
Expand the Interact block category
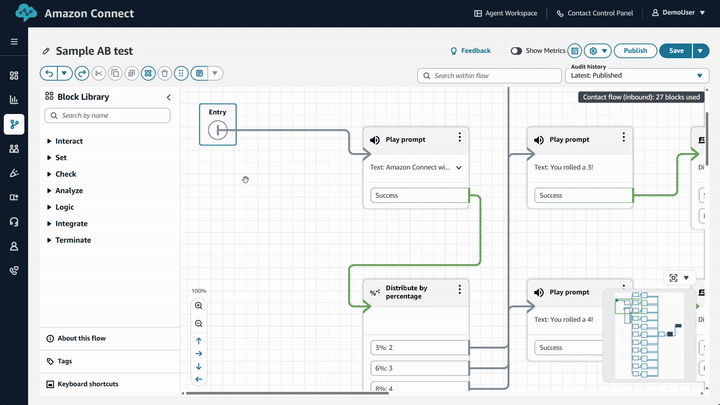coord(69,141)
